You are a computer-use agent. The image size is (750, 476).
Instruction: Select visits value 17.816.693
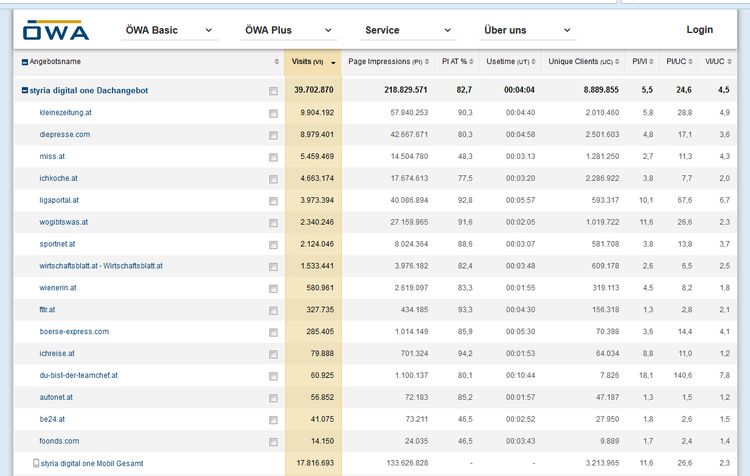pos(315,463)
